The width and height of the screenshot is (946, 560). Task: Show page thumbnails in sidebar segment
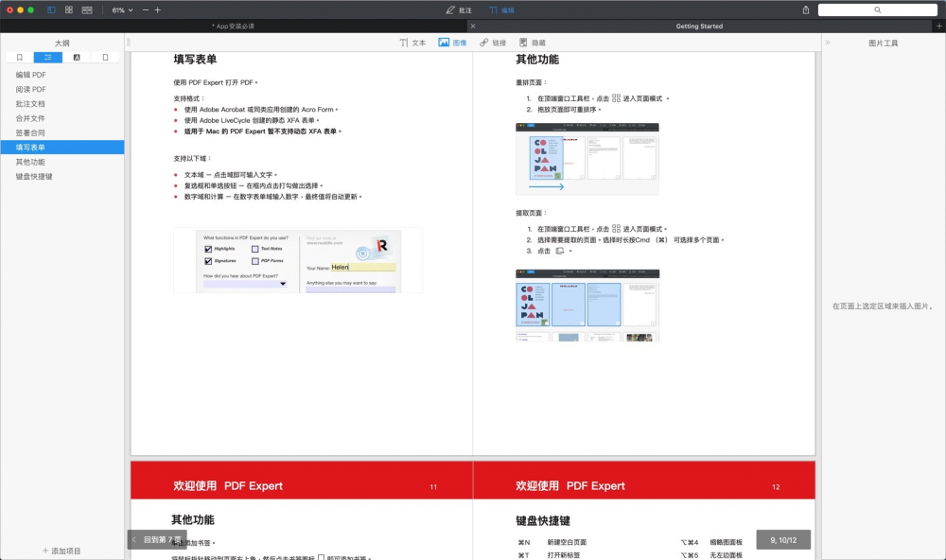pos(105,58)
